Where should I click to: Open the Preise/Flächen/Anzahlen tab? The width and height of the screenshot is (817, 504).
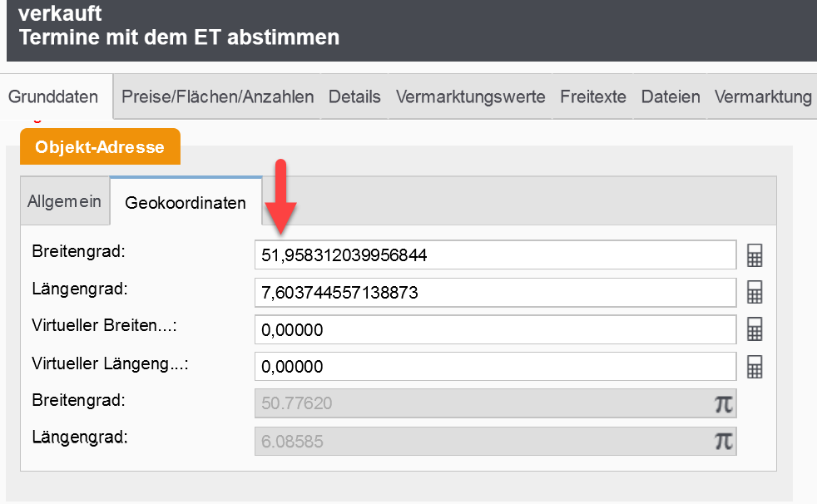[x=217, y=97]
